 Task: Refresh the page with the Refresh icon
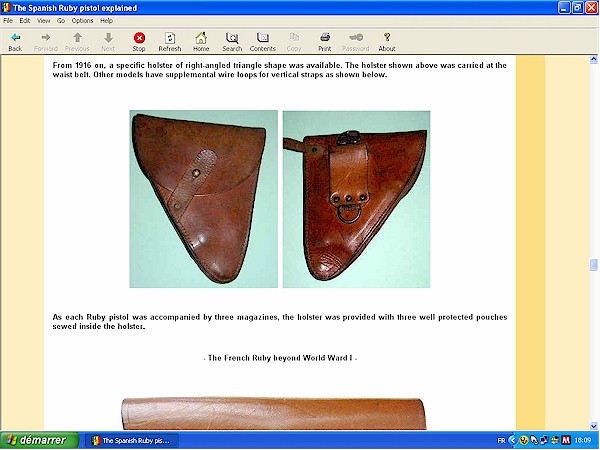(170, 41)
